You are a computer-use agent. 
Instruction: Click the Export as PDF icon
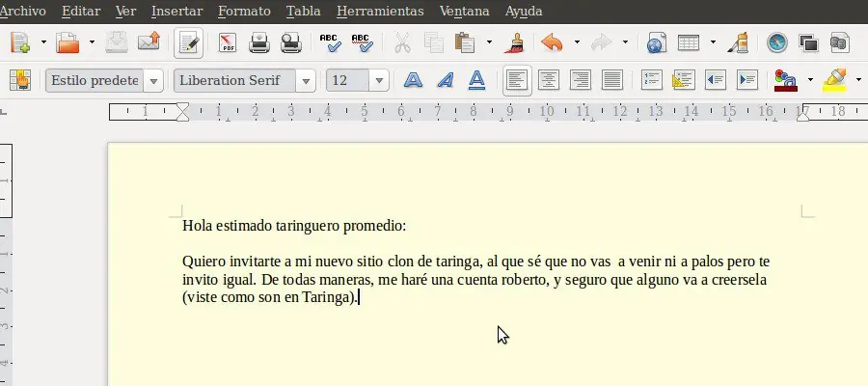pos(227,42)
